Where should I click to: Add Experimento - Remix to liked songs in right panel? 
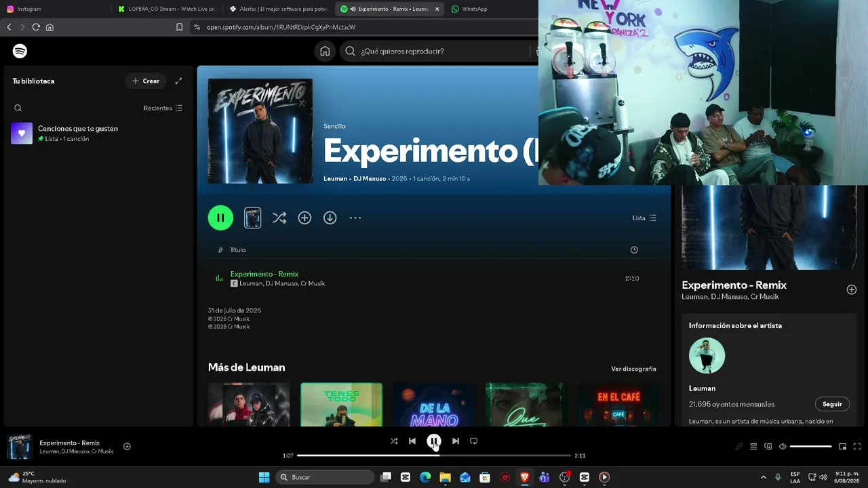(852, 289)
